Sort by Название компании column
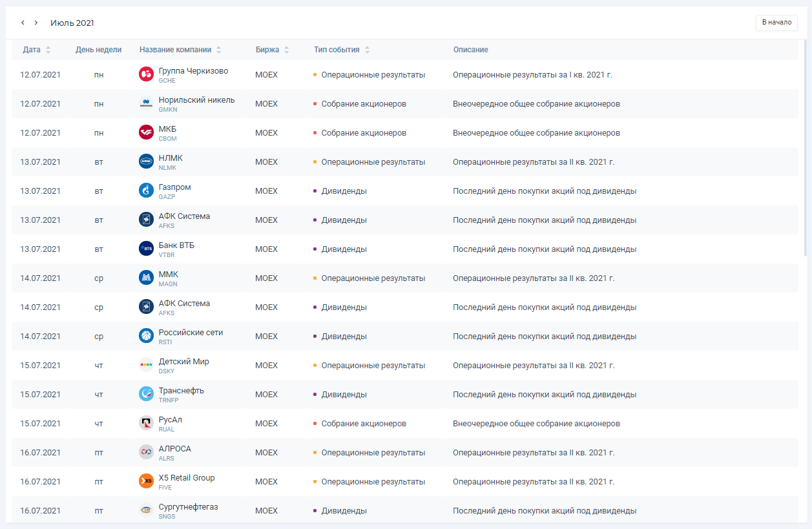The height and width of the screenshot is (529, 812). tap(180, 50)
